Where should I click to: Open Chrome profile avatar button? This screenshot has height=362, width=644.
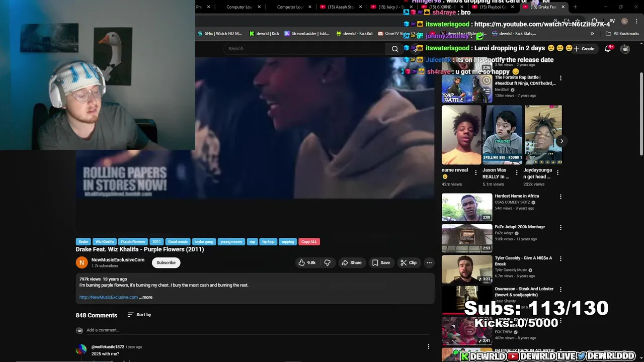click(624, 21)
